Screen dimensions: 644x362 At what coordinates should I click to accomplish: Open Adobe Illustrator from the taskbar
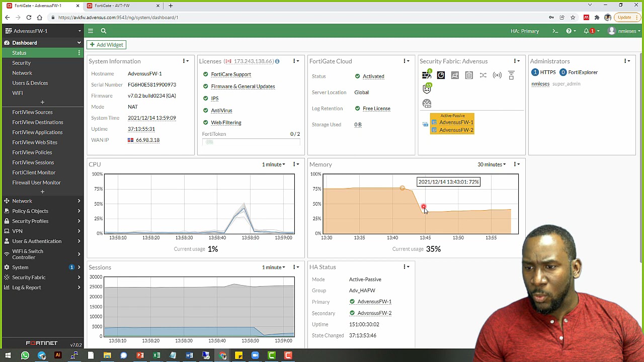[x=58, y=355]
